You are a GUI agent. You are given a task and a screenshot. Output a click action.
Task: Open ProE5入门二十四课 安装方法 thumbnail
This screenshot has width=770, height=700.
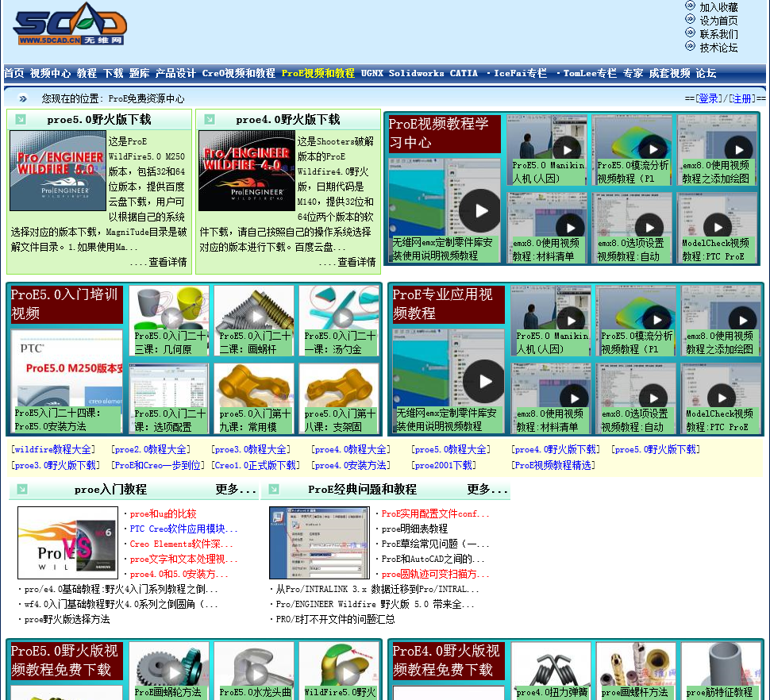(67, 382)
